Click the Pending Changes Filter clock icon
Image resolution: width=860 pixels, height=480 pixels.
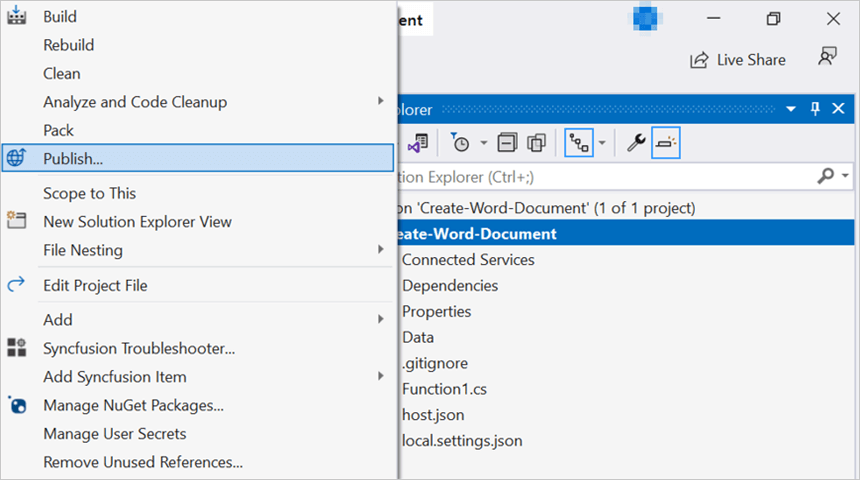pyautogui.click(x=460, y=143)
